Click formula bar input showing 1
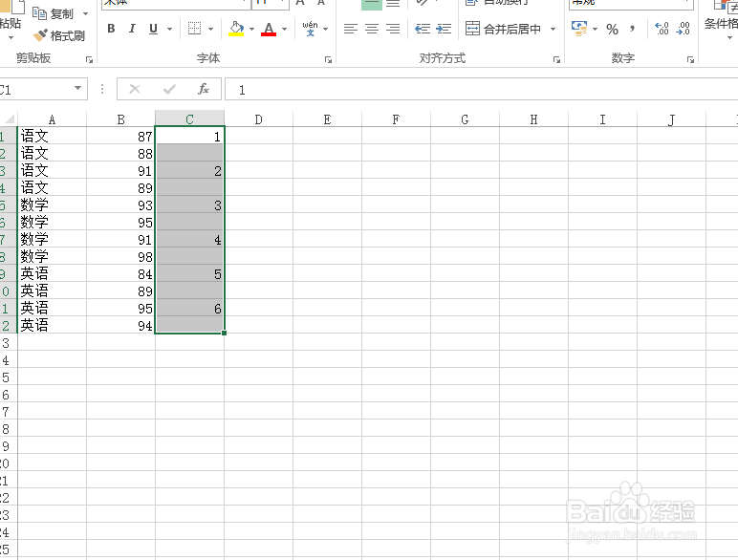Screen dimensions: 738x560 (482, 90)
